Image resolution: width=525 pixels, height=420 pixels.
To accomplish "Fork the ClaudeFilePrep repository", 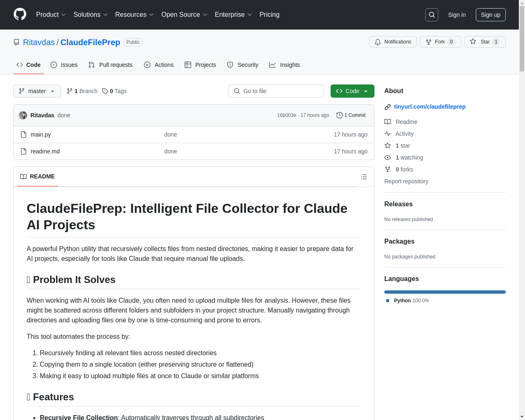I will 441,42.
